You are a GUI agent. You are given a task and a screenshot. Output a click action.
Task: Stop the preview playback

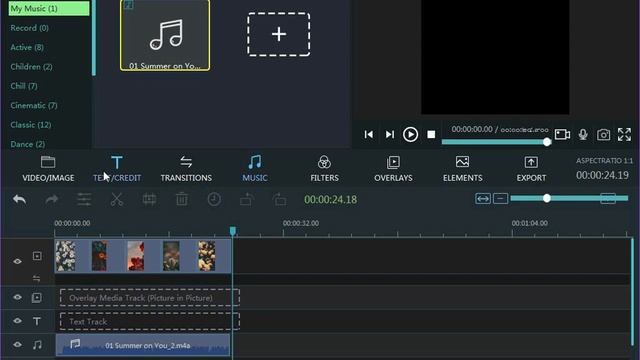click(431, 134)
